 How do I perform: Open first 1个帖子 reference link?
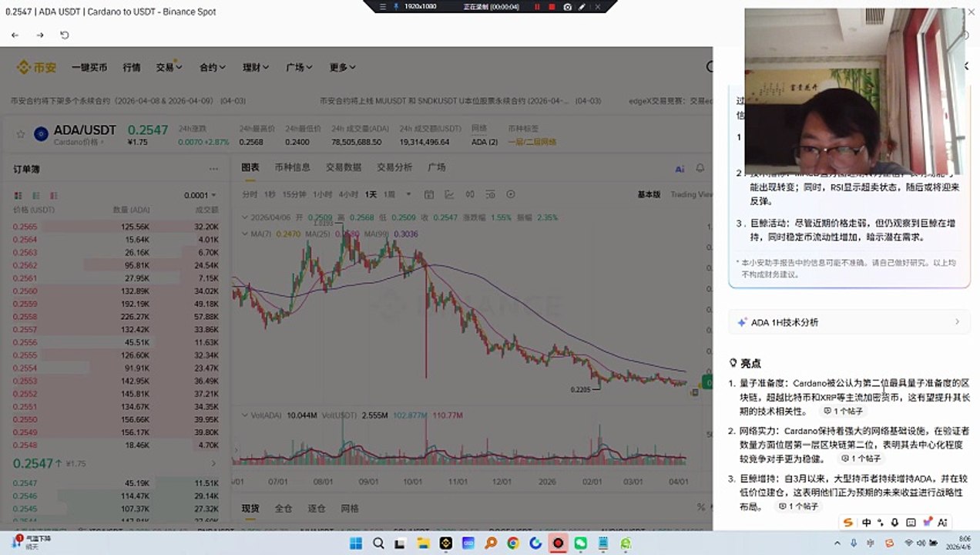point(843,411)
